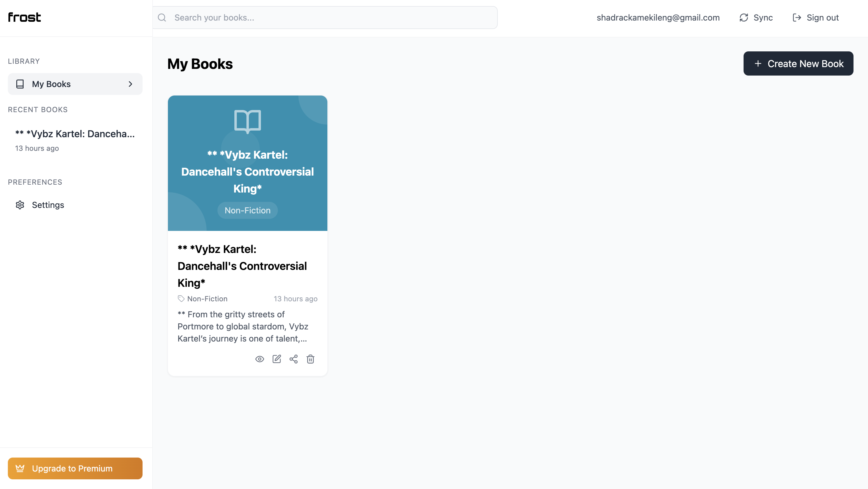
Task: Click the Settings gear icon
Action: (x=20, y=205)
